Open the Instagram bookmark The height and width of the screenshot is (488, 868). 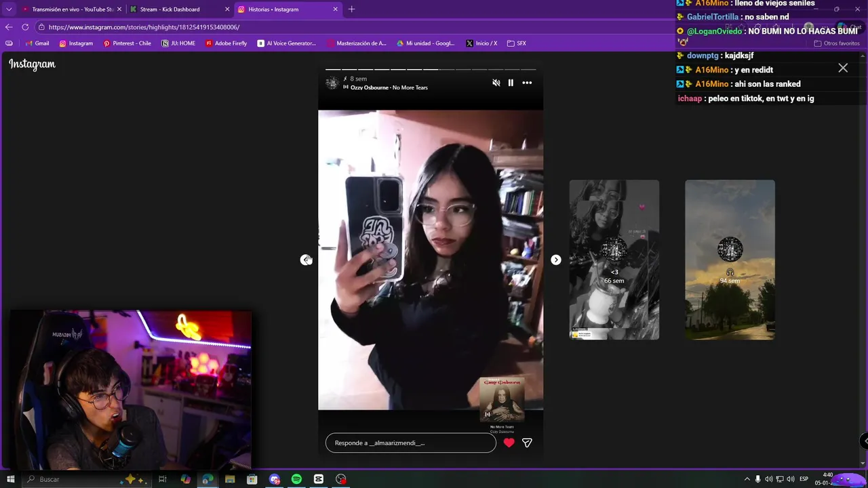pos(76,43)
